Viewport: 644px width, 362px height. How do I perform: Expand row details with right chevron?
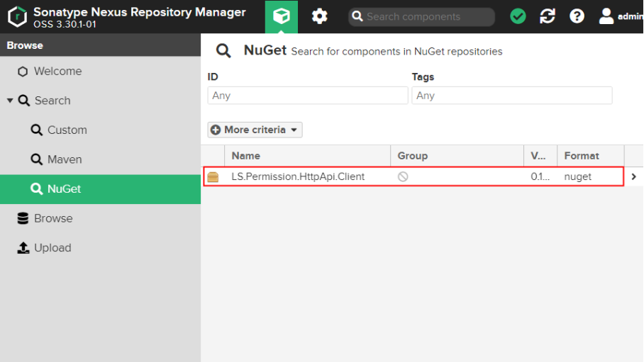pos(634,176)
